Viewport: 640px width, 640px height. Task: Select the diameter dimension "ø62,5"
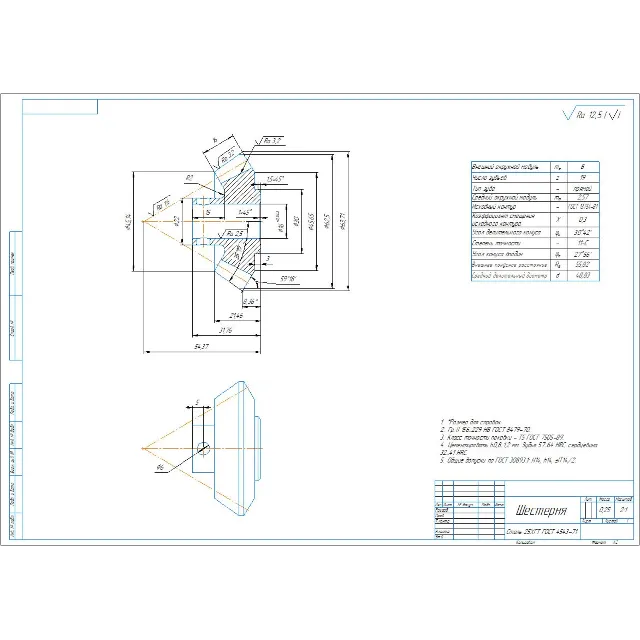click(327, 221)
